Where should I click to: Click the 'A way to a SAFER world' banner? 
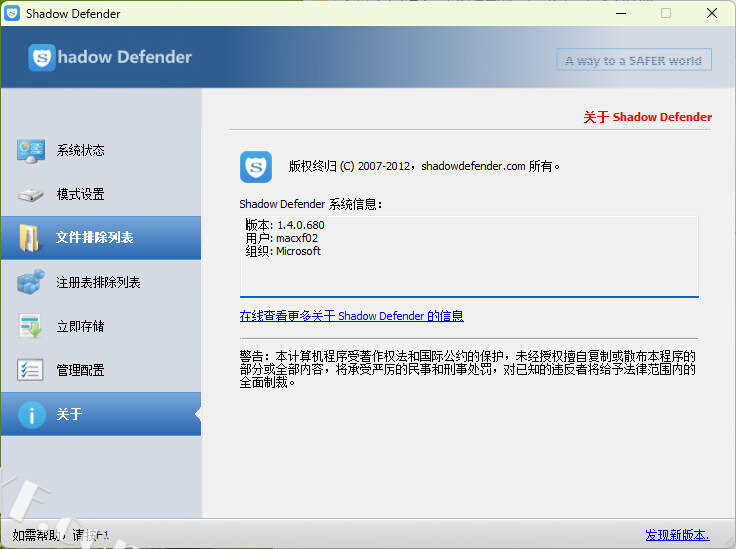pos(634,60)
